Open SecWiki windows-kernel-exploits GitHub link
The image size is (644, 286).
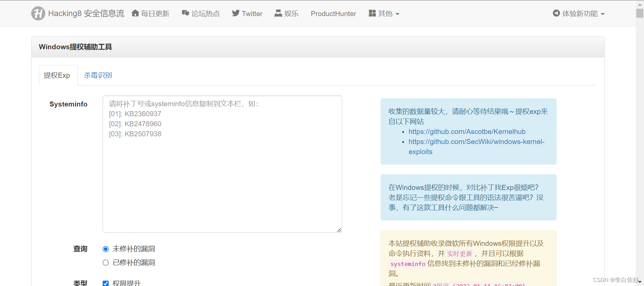[x=476, y=147]
